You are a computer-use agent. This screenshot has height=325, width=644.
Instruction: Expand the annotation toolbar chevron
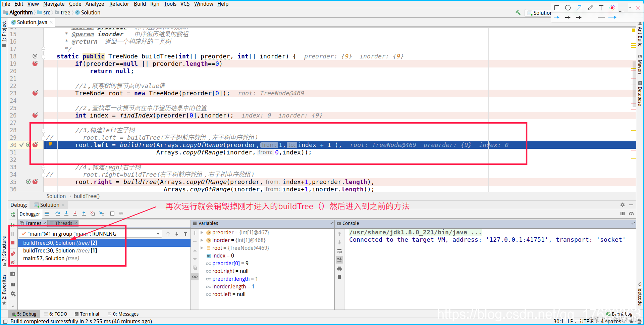pos(630,8)
